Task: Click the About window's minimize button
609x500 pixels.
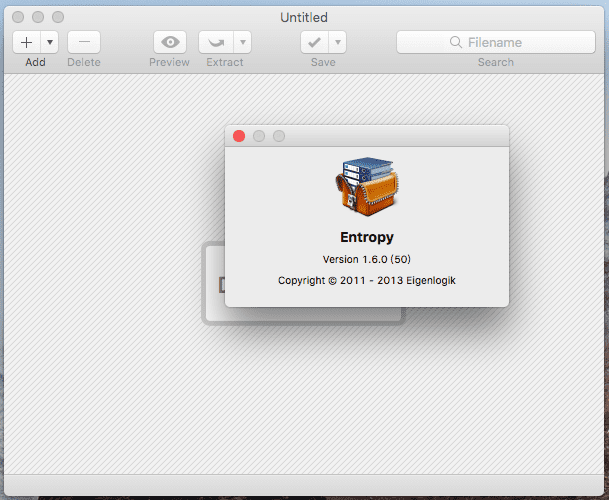Action: pos(259,136)
